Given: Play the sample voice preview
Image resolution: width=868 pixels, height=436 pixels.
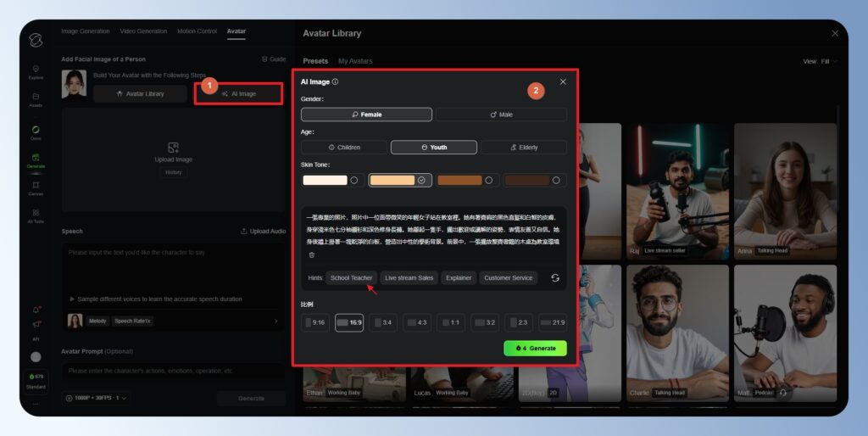Looking at the screenshot, I should [x=72, y=299].
